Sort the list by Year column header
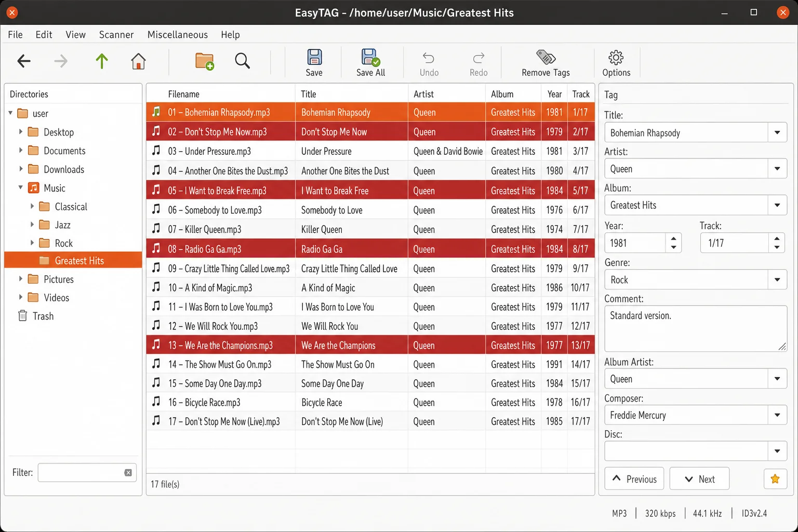 coord(554,94)
